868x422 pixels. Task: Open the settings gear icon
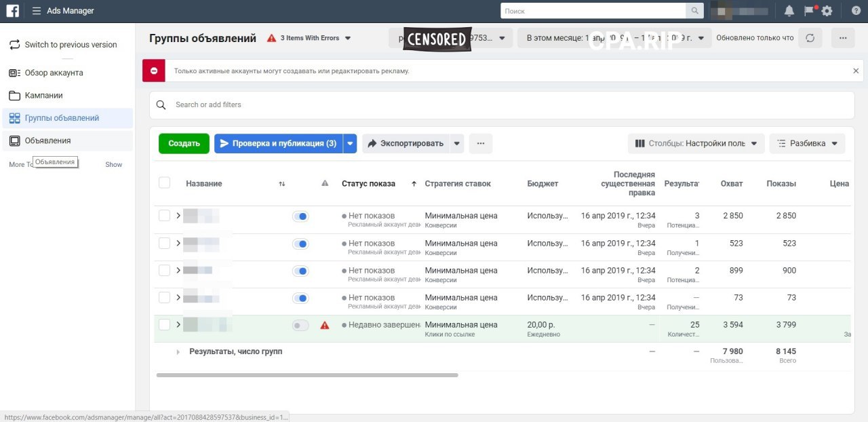(827, 11)
